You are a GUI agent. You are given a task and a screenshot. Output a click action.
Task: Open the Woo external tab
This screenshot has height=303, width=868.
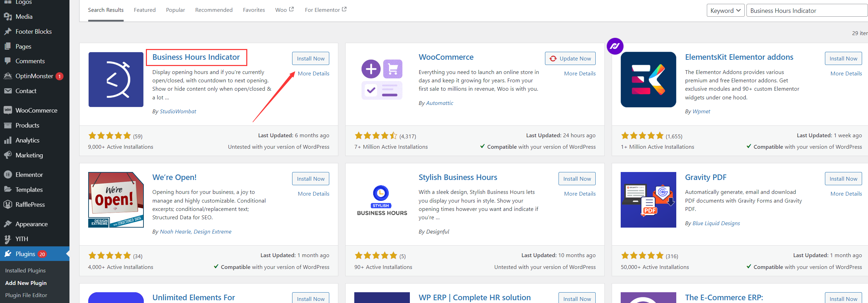tap(284, 10)
